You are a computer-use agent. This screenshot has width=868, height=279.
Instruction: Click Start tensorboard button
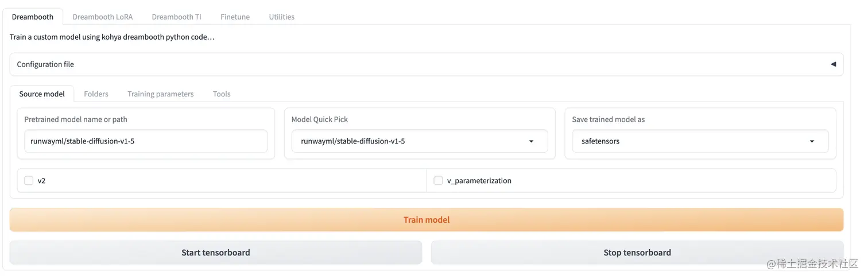pos(216,253)
